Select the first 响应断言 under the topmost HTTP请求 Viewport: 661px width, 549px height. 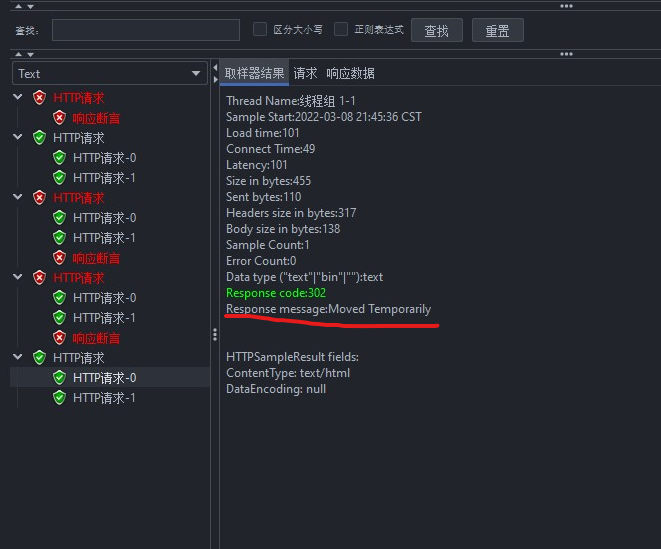[96, 118]
